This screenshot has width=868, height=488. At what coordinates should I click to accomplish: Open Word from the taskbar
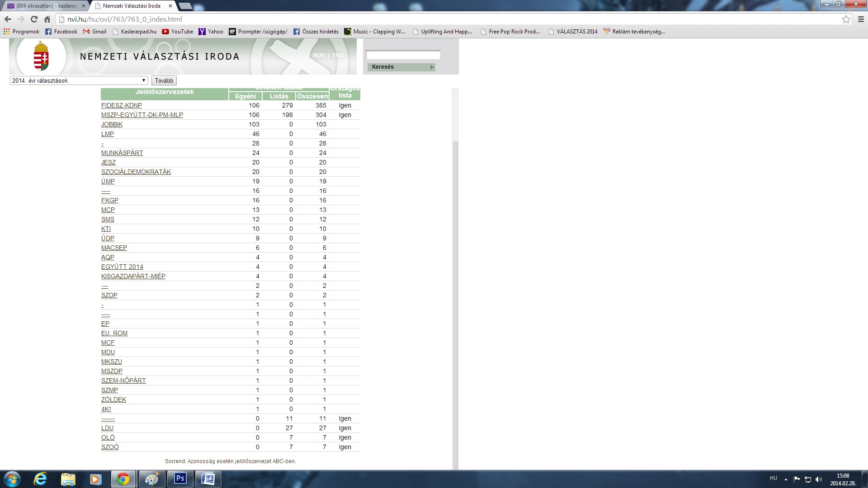pos(208,479)
